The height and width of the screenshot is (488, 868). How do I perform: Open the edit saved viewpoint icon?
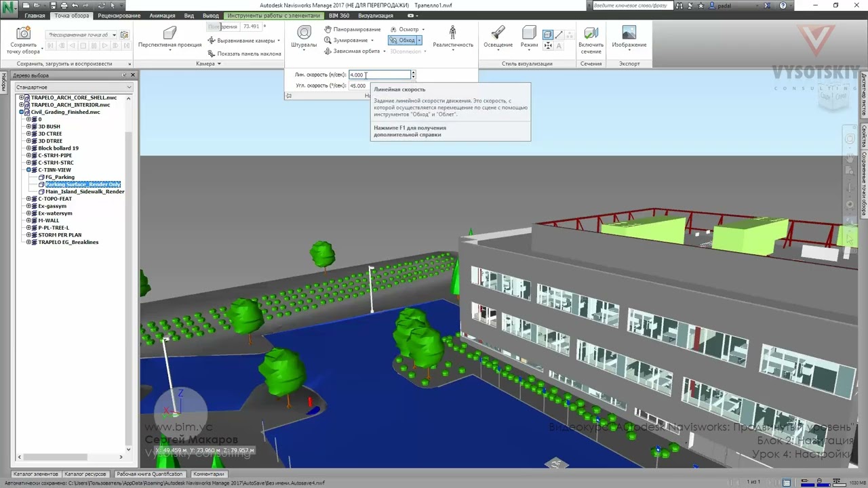tap(124, 35)
